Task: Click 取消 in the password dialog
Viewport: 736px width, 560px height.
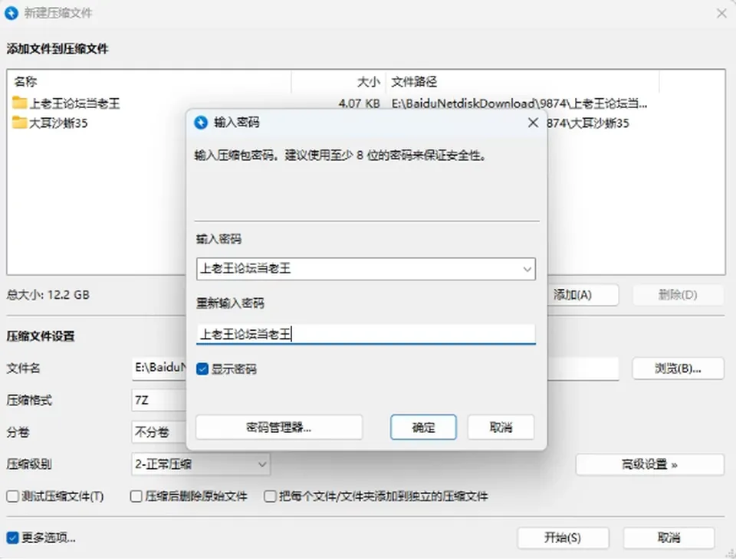Action: (x=501, y=427)
